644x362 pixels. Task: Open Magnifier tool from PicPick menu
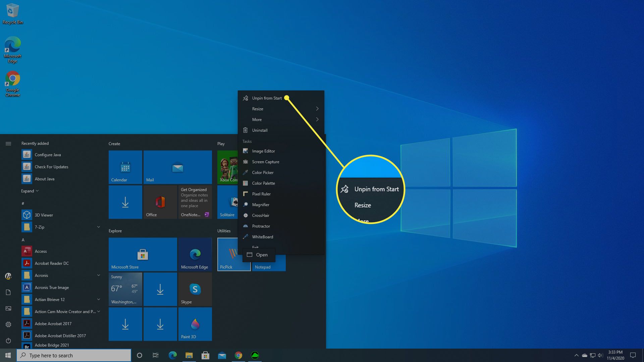pos(261,204)
